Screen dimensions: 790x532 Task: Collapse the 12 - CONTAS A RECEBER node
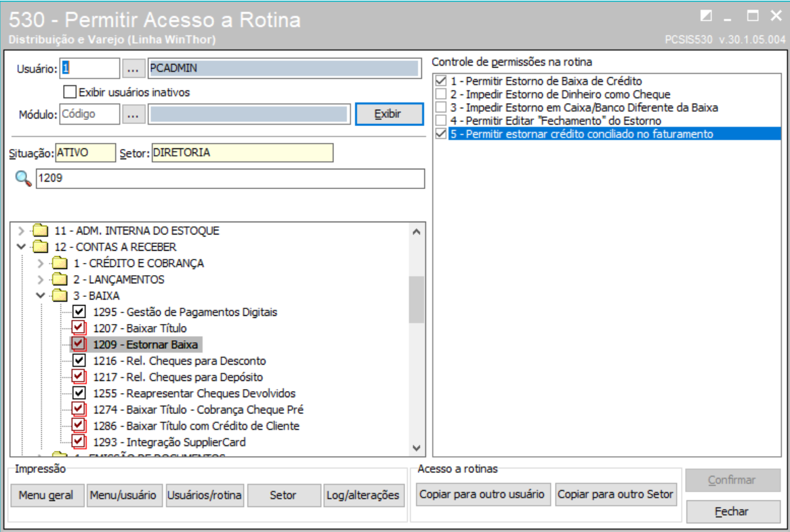click(21, 247)
